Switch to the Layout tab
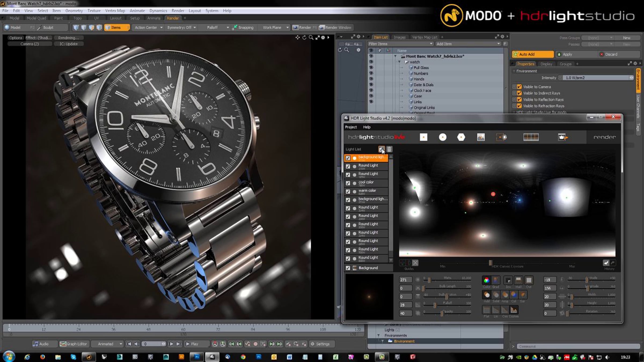 tap(116, 18)
